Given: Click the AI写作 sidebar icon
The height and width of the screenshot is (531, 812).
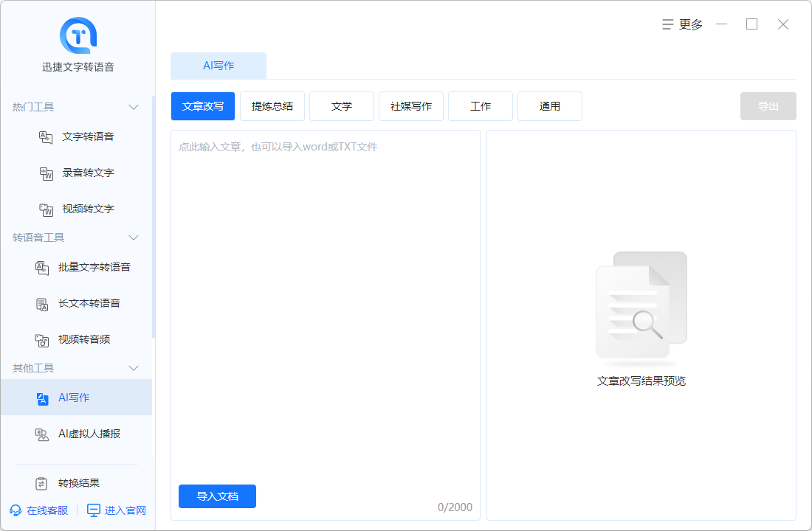Looking at the screenshot, I should point(42,398).
